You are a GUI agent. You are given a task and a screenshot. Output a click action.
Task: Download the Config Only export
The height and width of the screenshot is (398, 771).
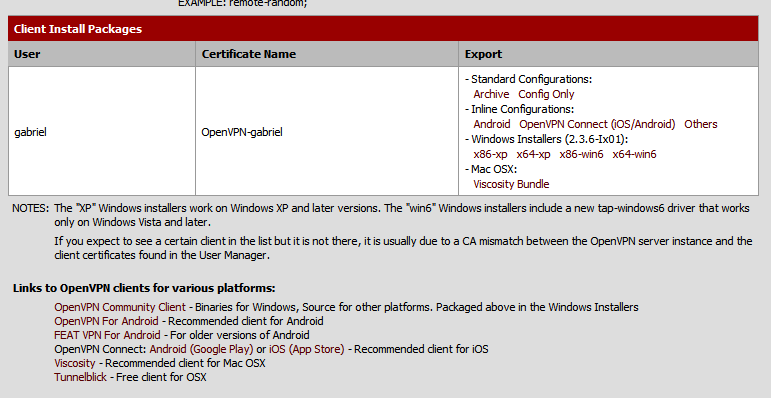pos(546,94)
